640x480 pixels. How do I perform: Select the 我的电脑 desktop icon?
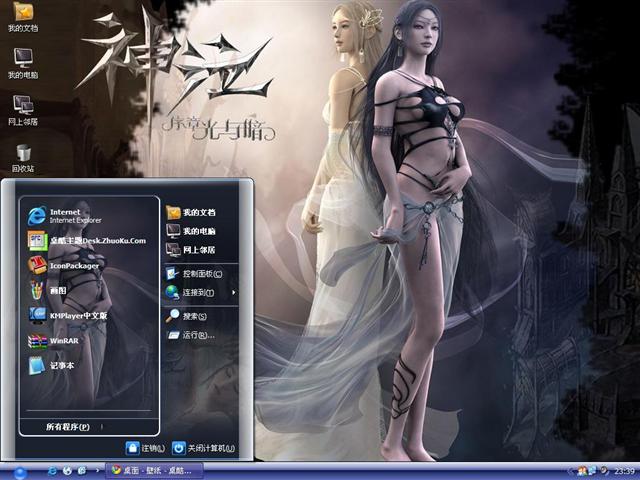coord(23,61)
